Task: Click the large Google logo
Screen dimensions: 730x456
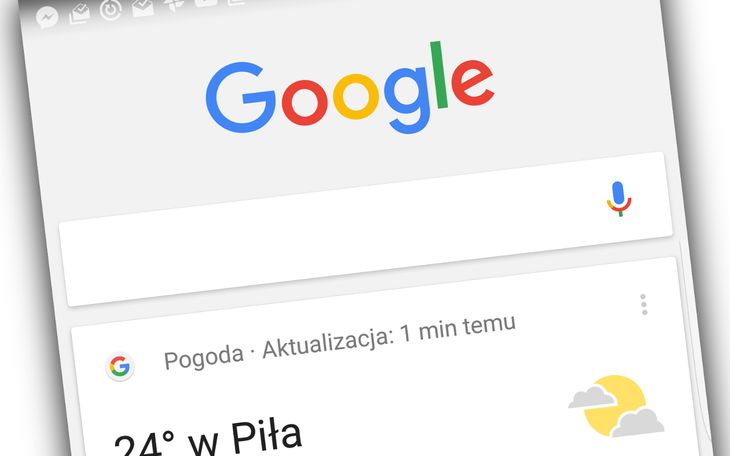Action: (x=350, y=88)
